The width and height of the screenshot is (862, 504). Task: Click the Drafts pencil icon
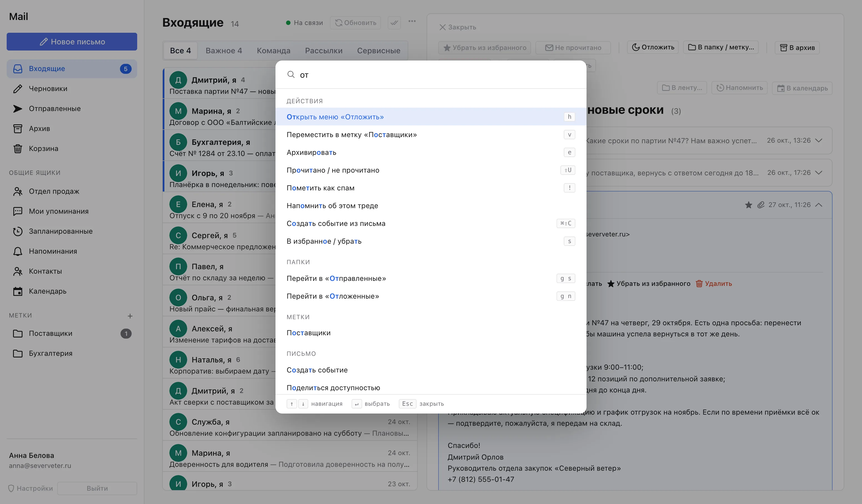pos(18,89)
